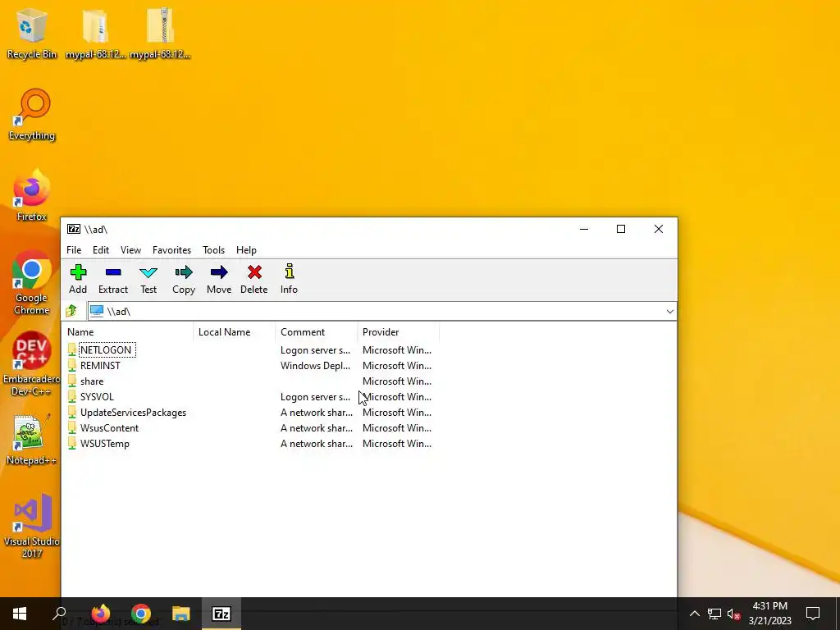The height and width of the screenshot is (630, 840).
Task: Click the Move toolbar icon
Action: coord(218,279)
